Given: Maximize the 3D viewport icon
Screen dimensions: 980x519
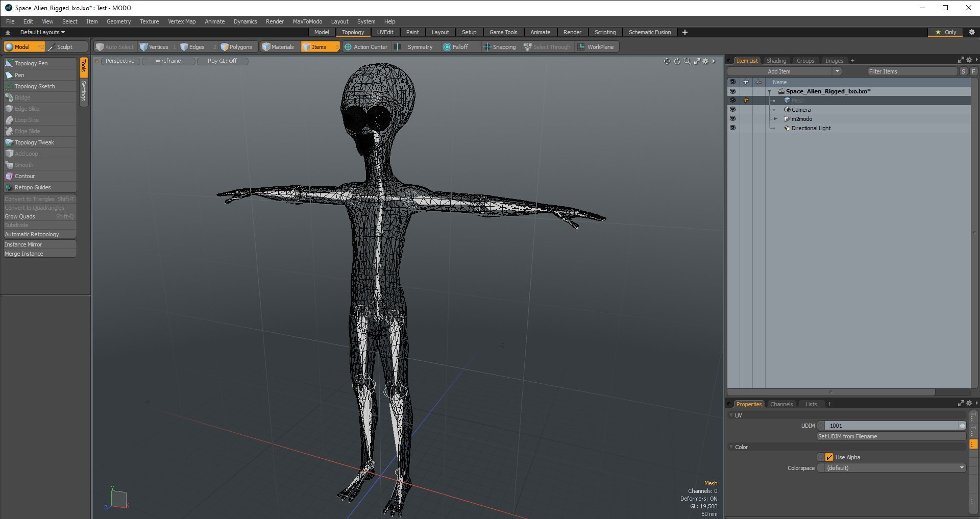Looking at the screenshot, I should click(x=697, y=61).
